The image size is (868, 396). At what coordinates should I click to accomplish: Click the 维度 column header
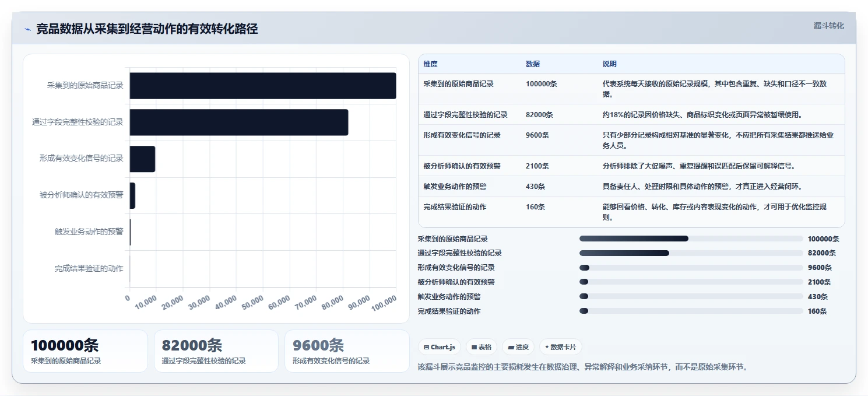pyautogui.click(x=430, y=64)
